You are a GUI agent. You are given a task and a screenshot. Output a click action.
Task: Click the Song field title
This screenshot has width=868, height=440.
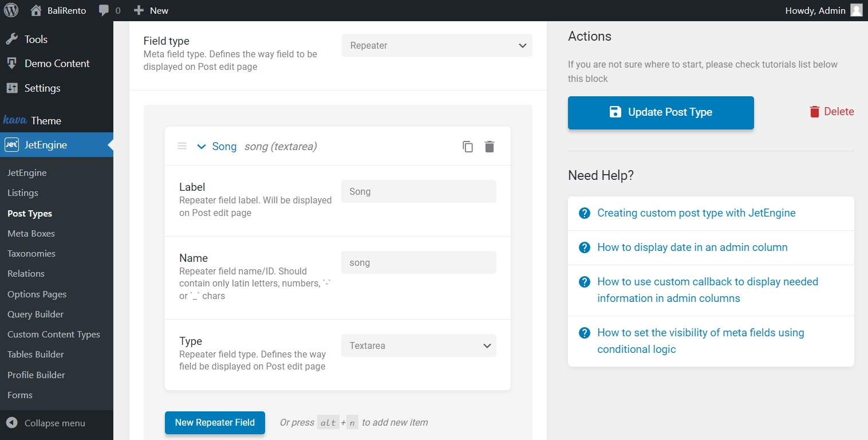224,147
